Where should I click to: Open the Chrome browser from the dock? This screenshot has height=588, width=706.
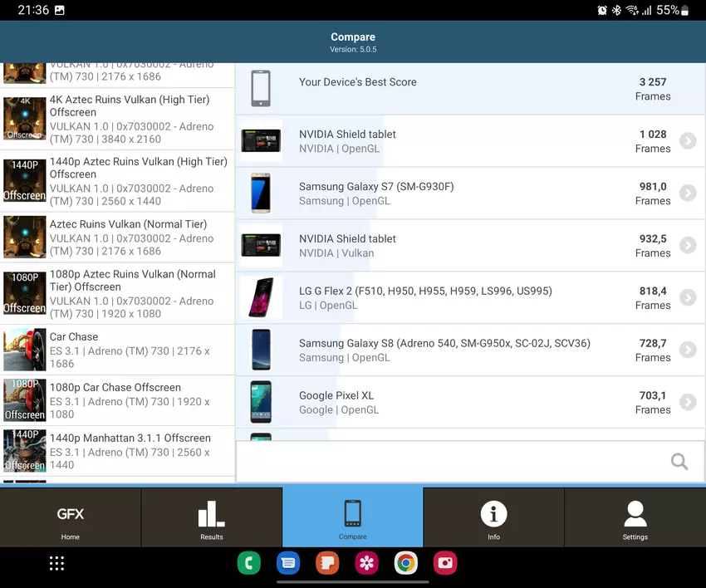[406, 564]
